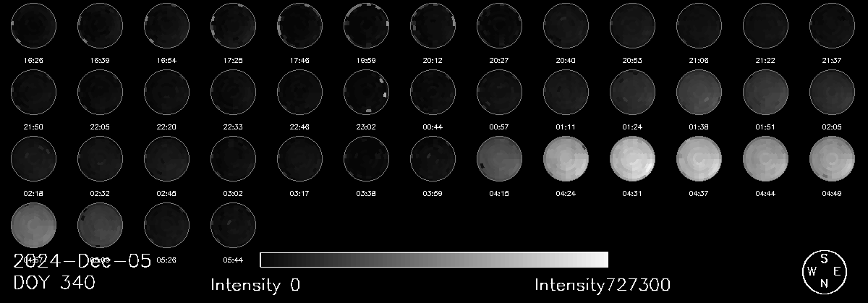
Task: Choose the grey disc labeled 01:38
Action: pyautogui.click(x=699, y=92)
